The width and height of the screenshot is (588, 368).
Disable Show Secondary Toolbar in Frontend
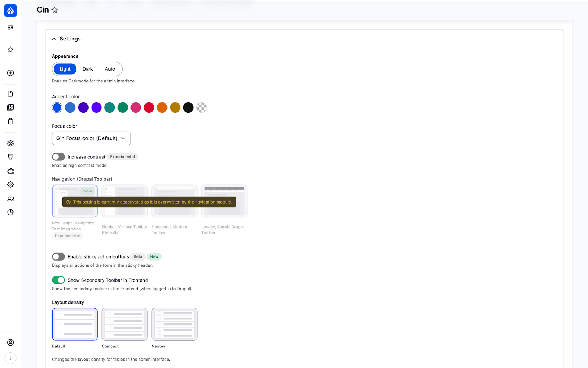point(58,280)
